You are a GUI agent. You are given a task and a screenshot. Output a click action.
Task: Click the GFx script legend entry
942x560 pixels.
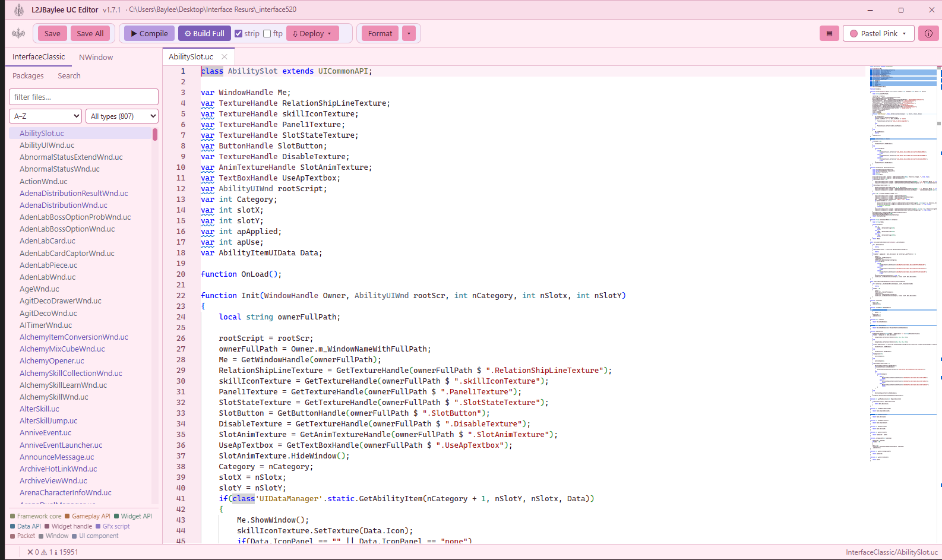[x=113, y=526]
